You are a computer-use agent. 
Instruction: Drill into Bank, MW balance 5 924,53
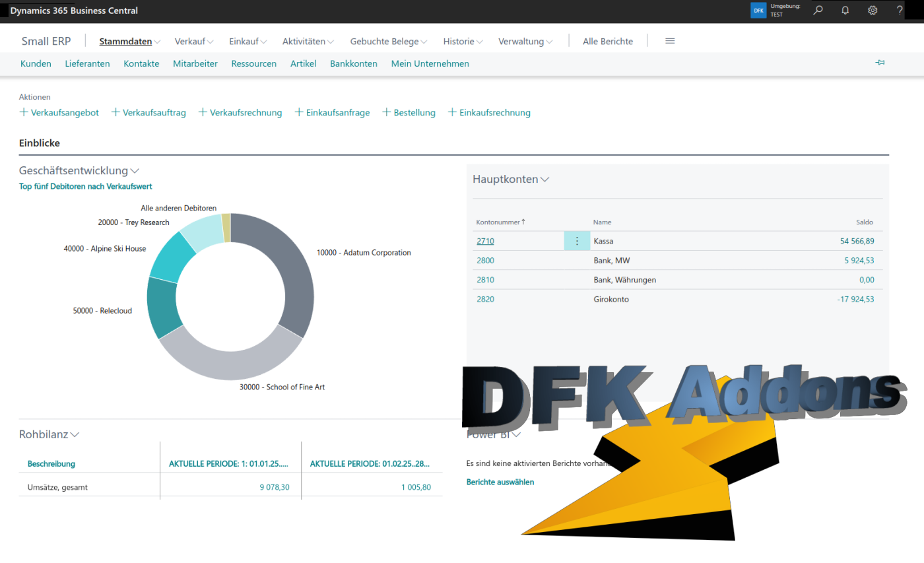coord(859,261)
